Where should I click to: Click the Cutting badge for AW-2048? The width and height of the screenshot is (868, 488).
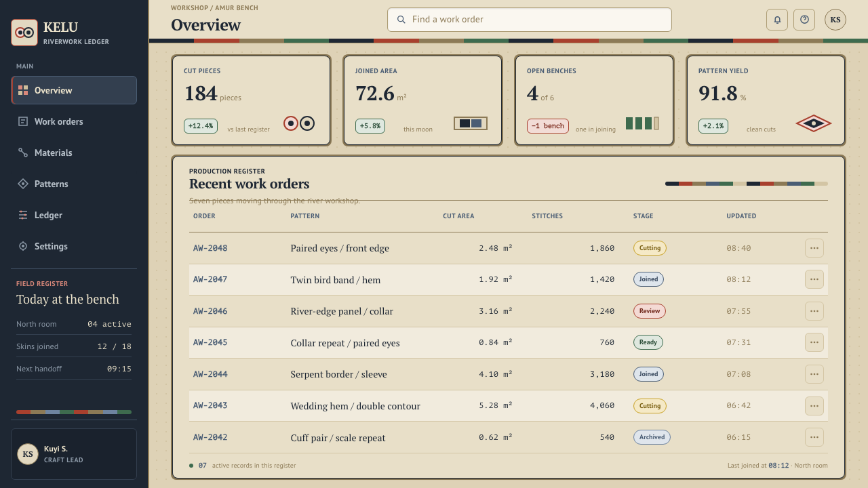650,248
